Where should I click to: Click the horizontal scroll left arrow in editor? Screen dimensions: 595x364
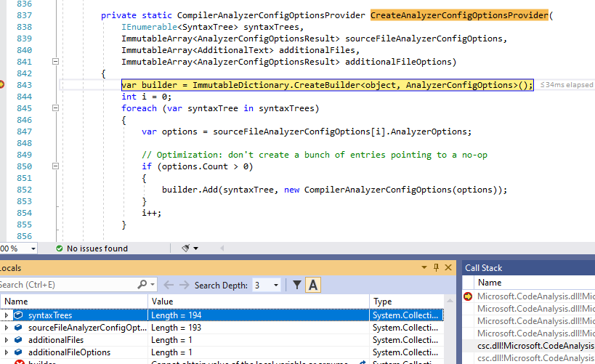click(222, 248)
